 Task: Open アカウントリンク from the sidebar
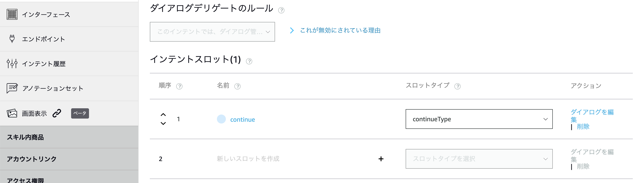(32, 158)
